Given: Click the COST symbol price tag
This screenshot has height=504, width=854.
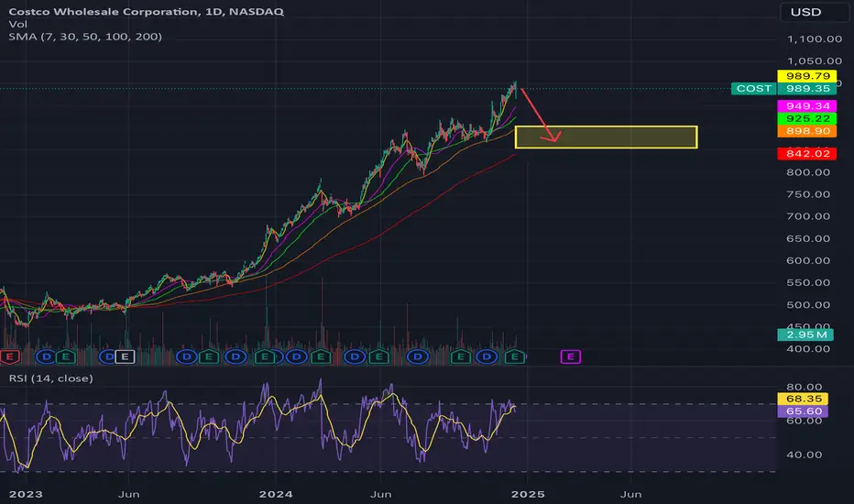Looking at the screenshot, I should (x=754, y=88).
